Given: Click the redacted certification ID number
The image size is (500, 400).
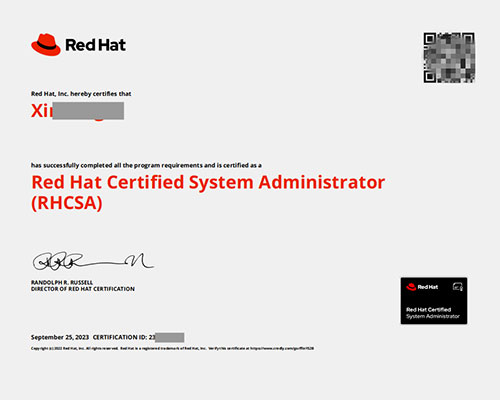Looking at the screenshot, I should point(166,337).
